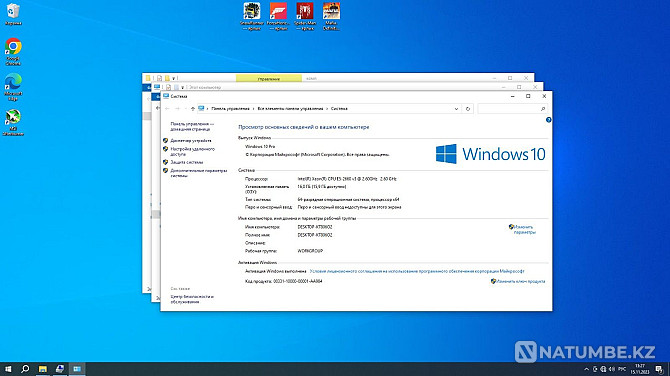Screen dimensions: 670x376
Task: Click the network tray icon
Action: pos(603,369)
